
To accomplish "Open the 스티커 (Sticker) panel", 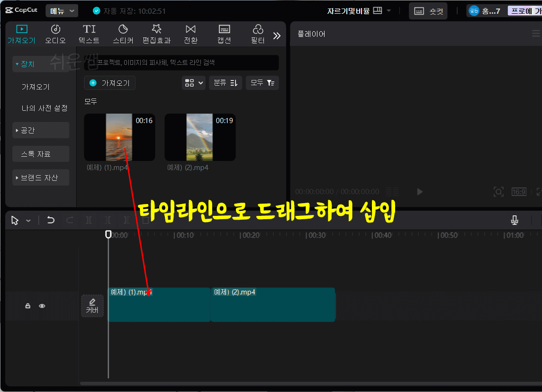I will (123, 34).
